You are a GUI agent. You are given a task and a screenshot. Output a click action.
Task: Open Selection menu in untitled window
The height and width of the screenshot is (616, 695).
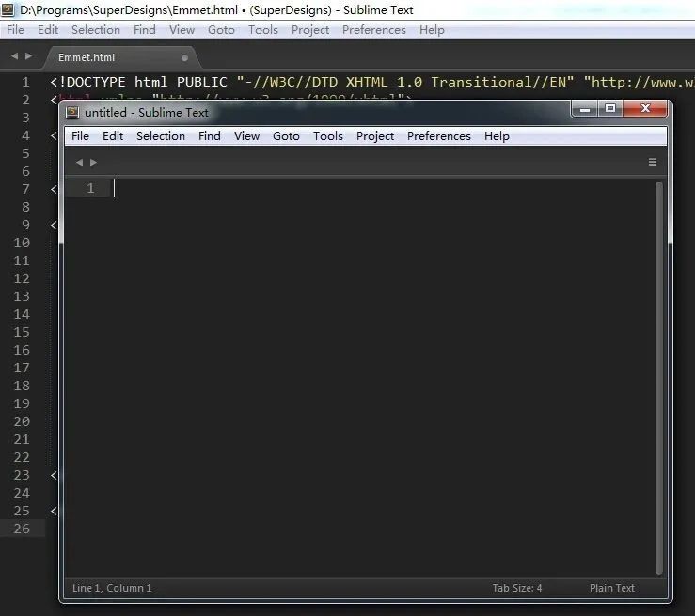(x=161, y=136)
